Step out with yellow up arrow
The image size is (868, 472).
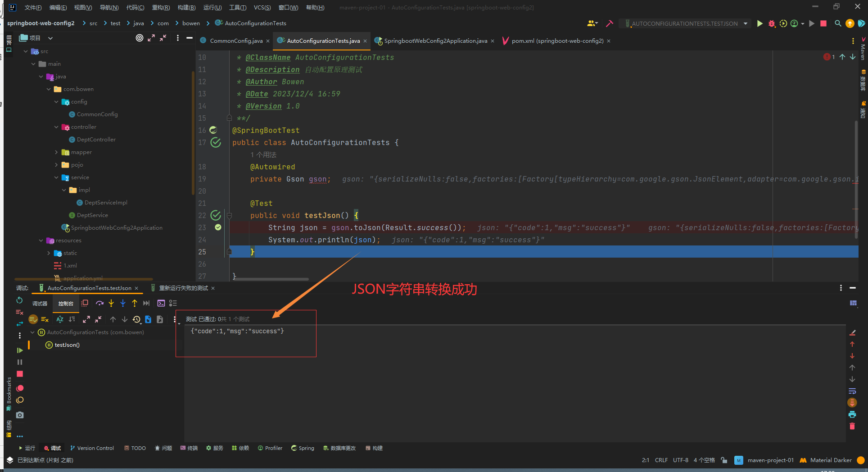coord(135,303)
